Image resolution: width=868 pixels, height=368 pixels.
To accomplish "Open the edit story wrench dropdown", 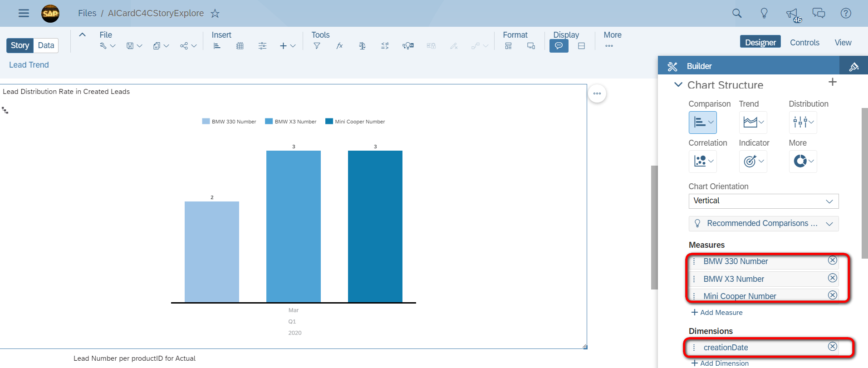I will coord(108,46).
